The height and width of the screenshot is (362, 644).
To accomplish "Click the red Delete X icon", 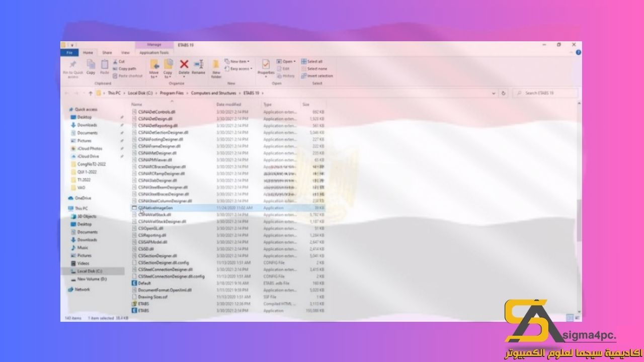I will tap(184, 64).
